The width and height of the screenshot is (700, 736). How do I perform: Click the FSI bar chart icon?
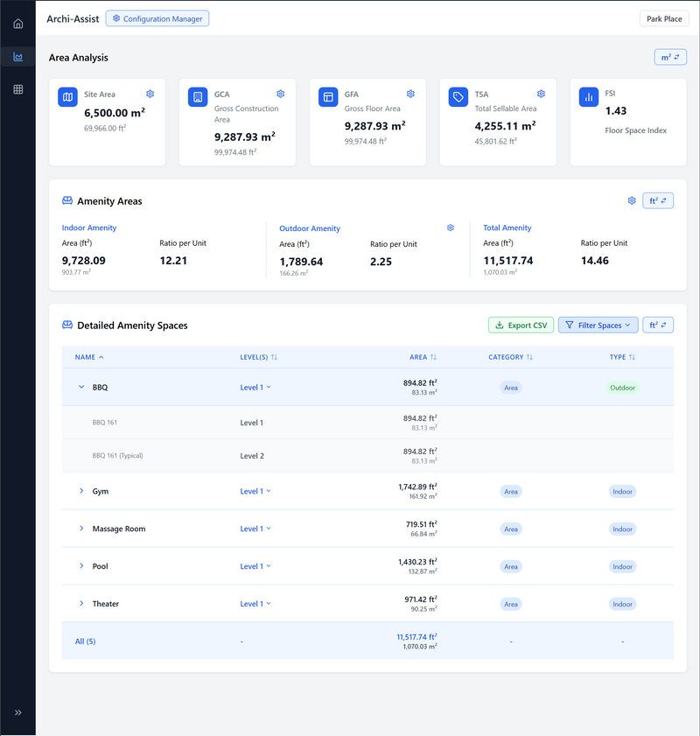click(x=588, y=97)
